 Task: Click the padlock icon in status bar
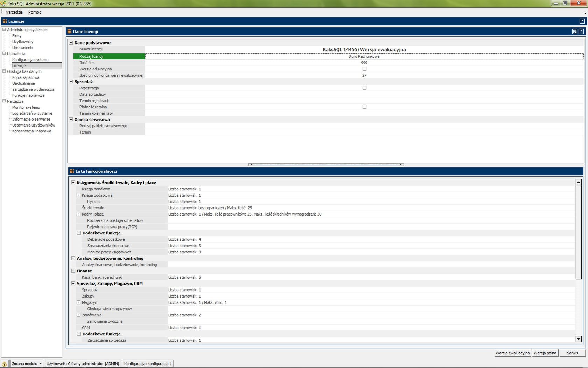click(x=5, y=364)
